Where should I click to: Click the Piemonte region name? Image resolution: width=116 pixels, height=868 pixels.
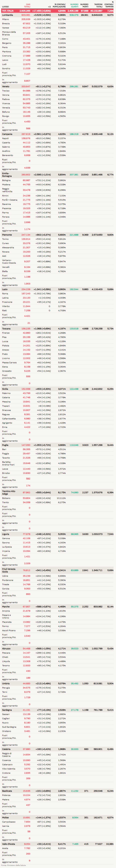click(7, 235)
